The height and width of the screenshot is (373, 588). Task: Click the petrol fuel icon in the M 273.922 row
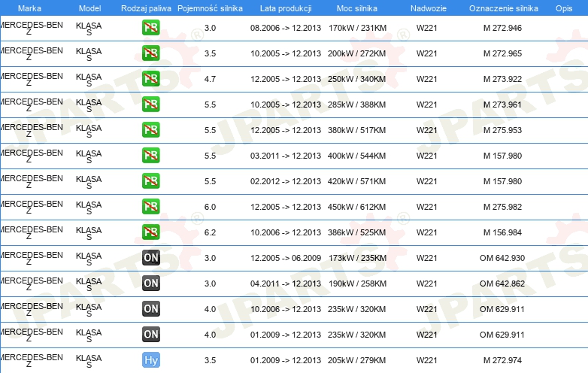(x=150, y=79)
